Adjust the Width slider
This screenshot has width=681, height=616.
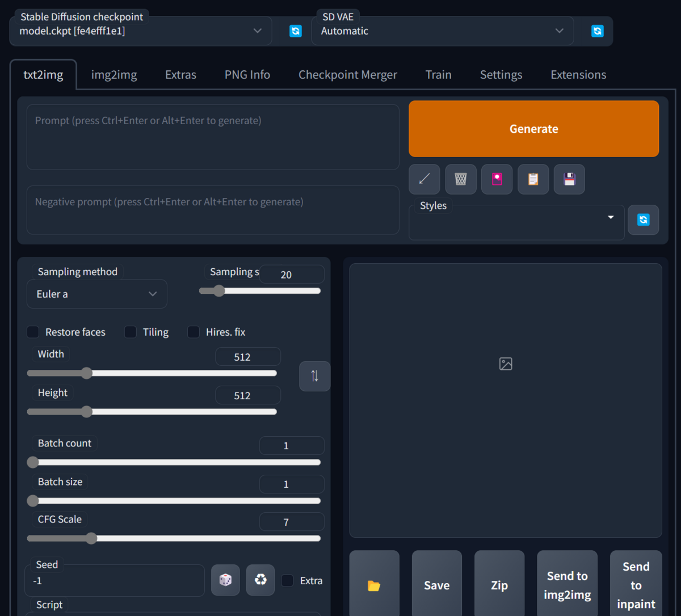click(x=152, y=373)
